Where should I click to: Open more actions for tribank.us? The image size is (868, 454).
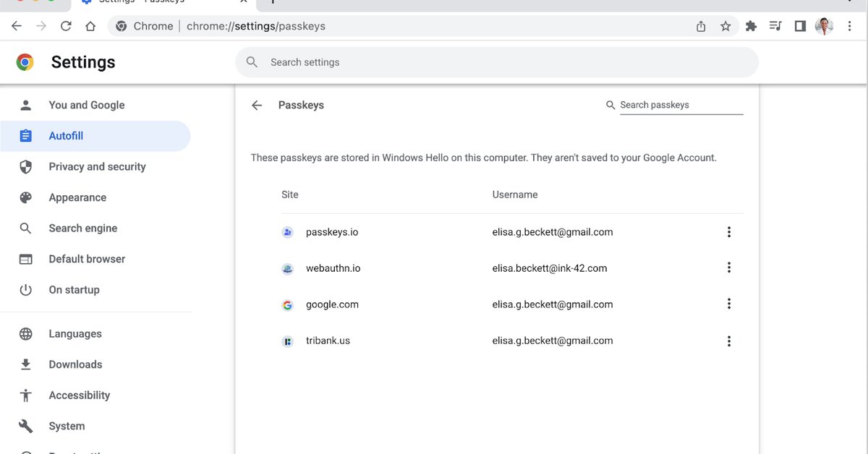pyautogui.click(x=729, y=340)
